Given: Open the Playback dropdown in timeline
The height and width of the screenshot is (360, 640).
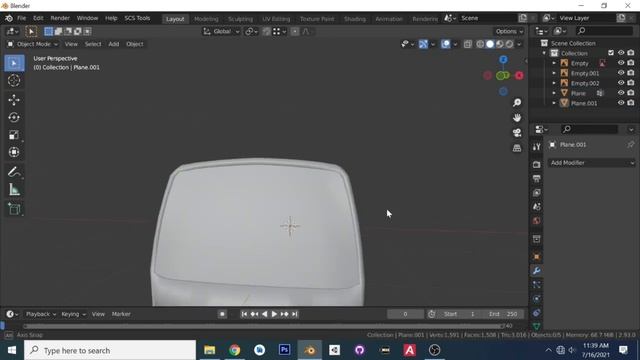Looking at the screenshot, I should 41,314.
